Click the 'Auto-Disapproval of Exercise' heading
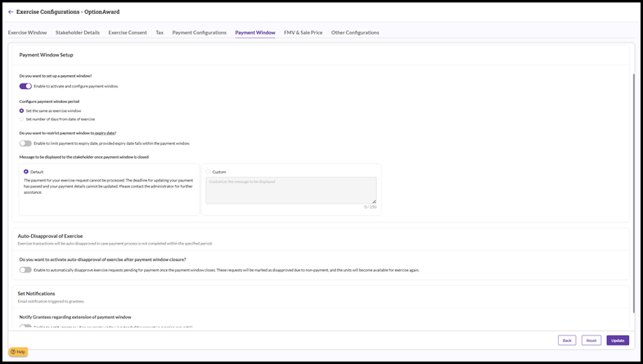 point(50,236)
